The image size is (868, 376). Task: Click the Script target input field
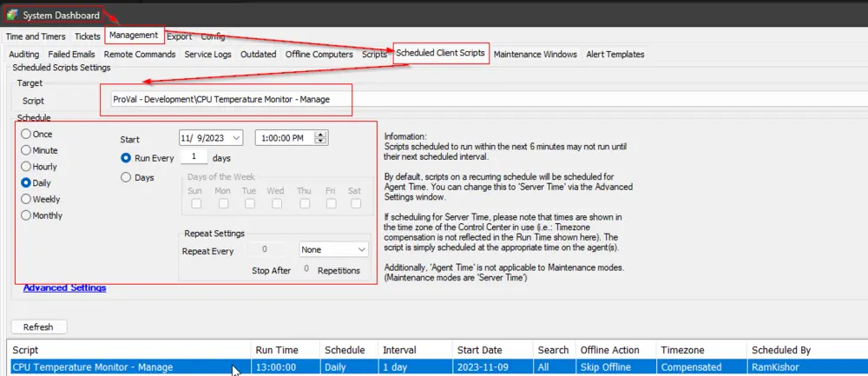click(x=489, y=99)
